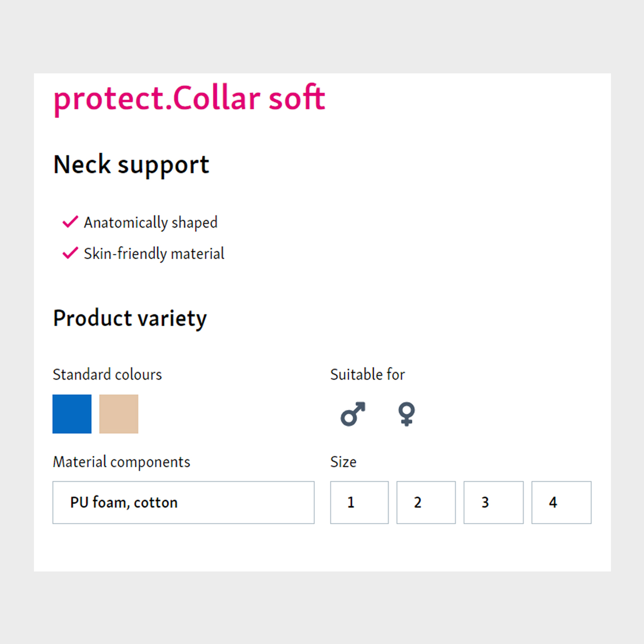Pick the beige standard colour swatch
The image size is (644, 644).
[x=119, y=414]
